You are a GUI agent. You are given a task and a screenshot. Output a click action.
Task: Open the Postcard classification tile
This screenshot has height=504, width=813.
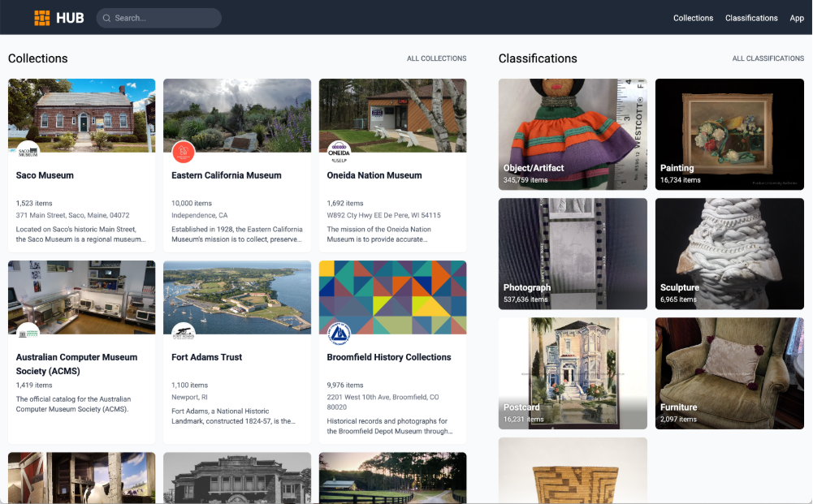(573, 373)
